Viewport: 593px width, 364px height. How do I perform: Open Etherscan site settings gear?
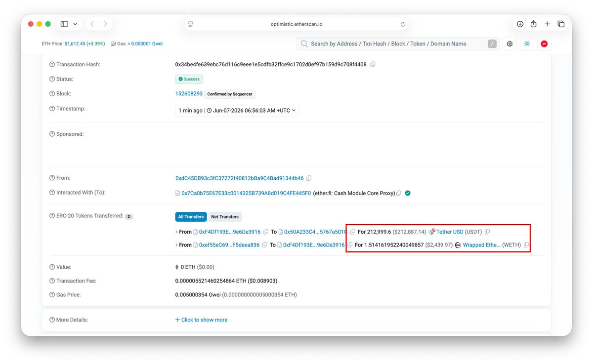pos(509,44)
